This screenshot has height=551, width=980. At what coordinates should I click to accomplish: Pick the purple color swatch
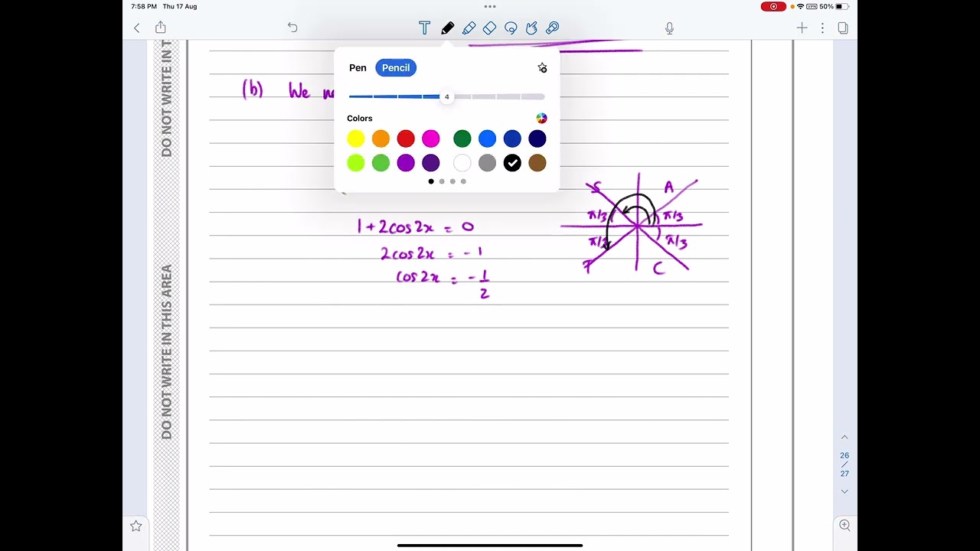tap(406, 163)
